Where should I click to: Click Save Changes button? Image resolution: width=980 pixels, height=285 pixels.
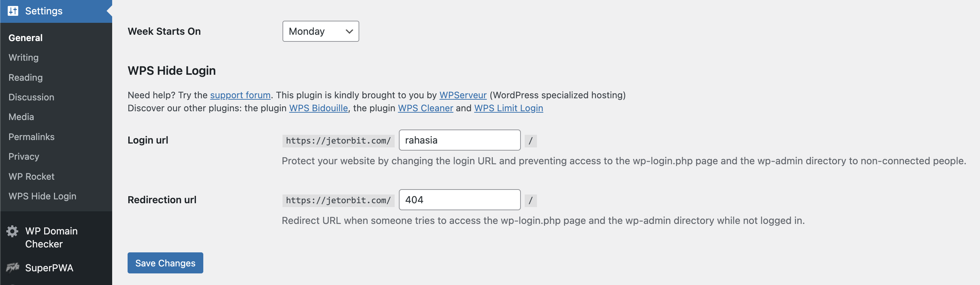click(165, 263)
